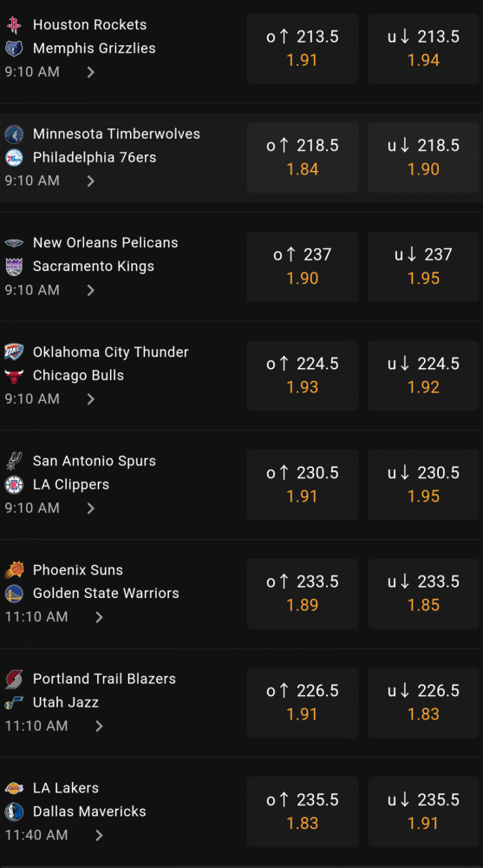The width and height of the screenshot is (483, 868).
Task: Click the Sacramento Kings logo icon
Action: (x=14, y=266)
